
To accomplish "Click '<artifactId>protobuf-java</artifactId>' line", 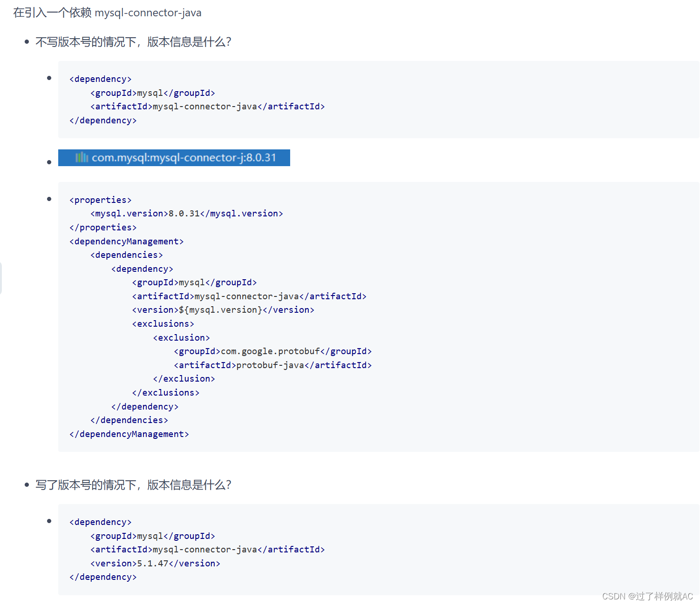I will pos(273,365).
